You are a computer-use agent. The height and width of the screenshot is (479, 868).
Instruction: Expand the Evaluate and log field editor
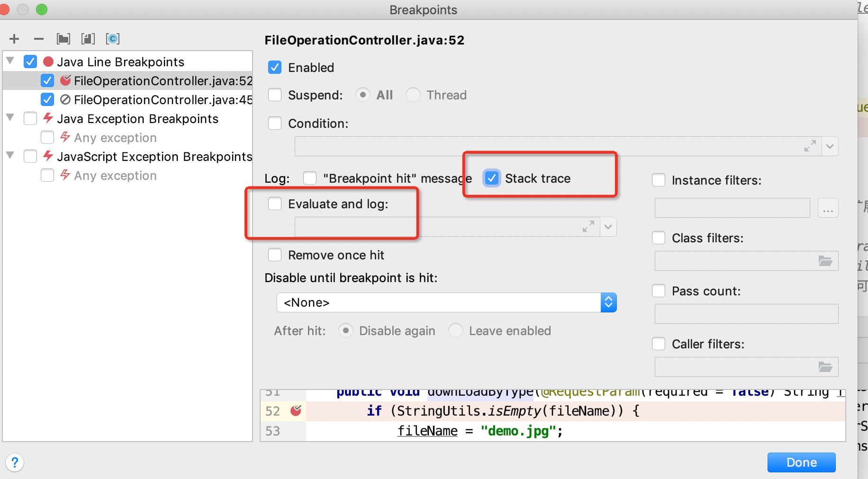(x=588, y=227)
